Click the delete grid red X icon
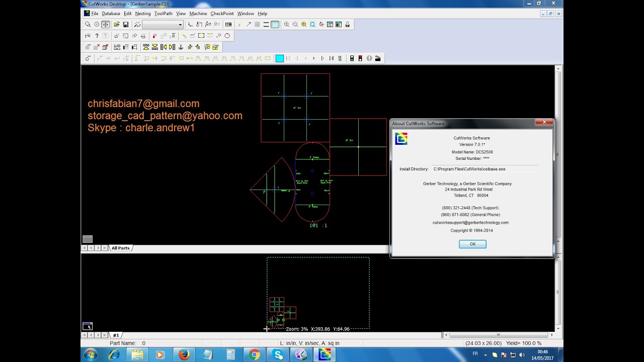Image resolution: width=644 pixels, height=362 pixels. [97, 47]
